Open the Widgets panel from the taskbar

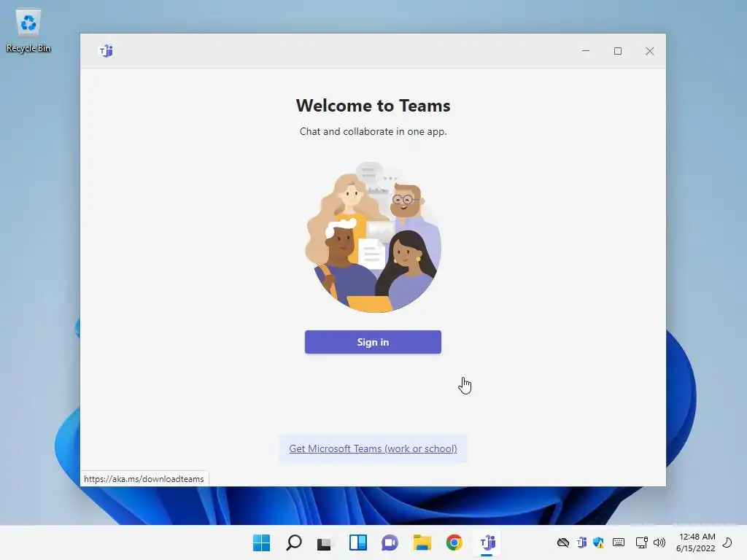[x=357, y=542]
